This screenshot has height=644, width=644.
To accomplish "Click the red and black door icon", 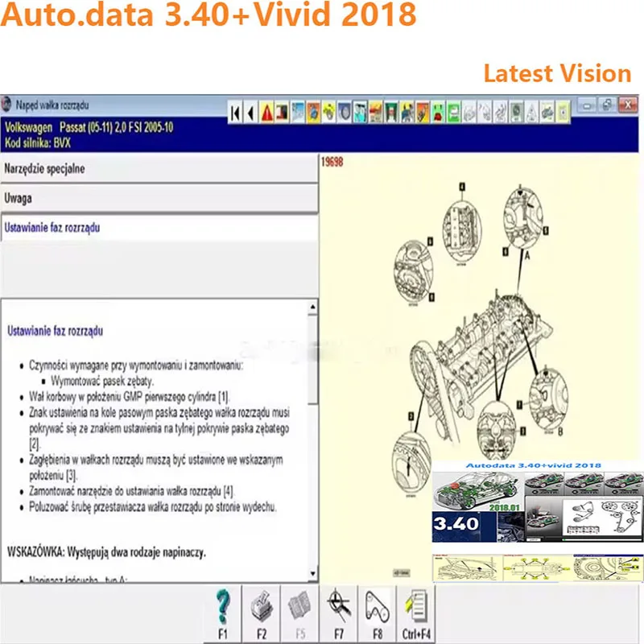I will (283, 113).
